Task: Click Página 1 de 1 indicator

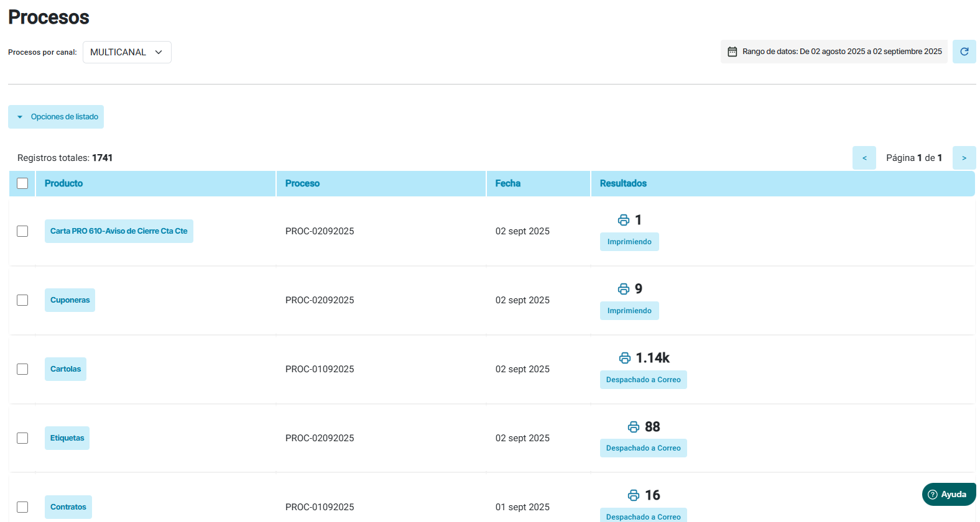Action: click(914, 158)
